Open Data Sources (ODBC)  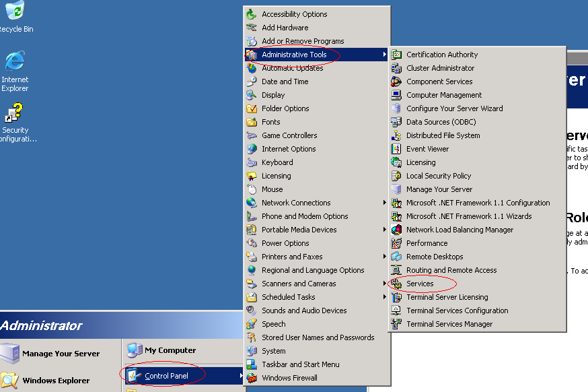click(x=478, y=122)
